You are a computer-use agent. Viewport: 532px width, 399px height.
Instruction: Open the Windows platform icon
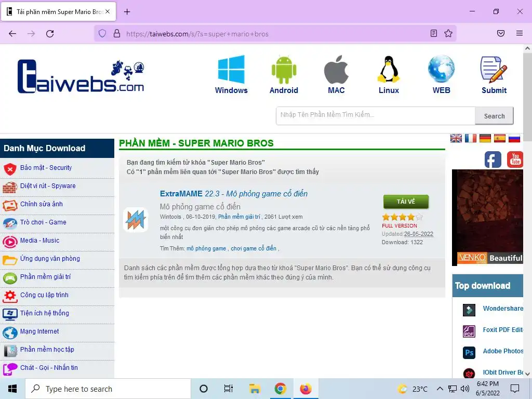point(231,70)
